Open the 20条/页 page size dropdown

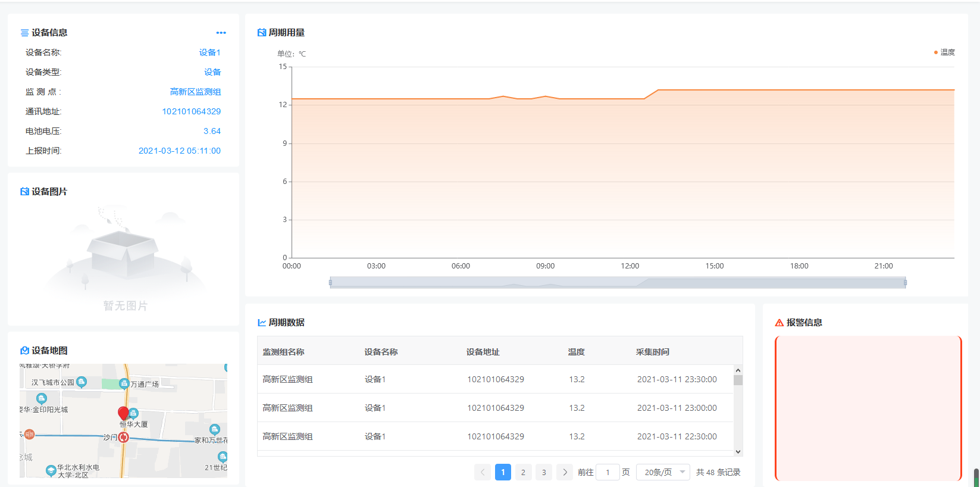[x=663, y=472]
